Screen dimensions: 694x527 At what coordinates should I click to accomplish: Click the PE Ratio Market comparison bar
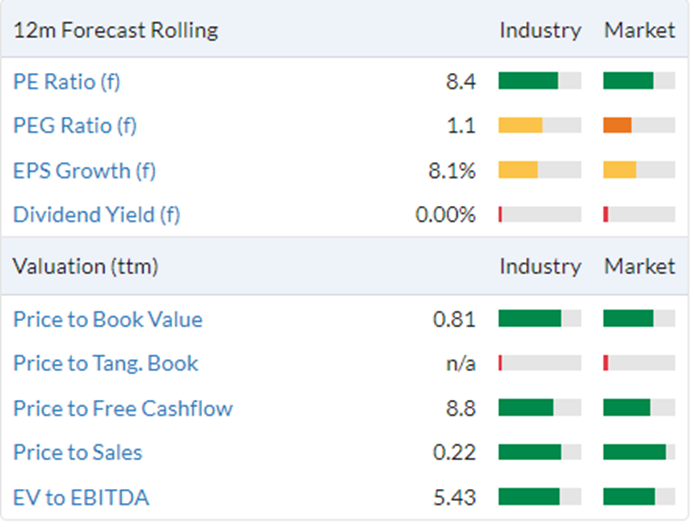coord(639,81)
